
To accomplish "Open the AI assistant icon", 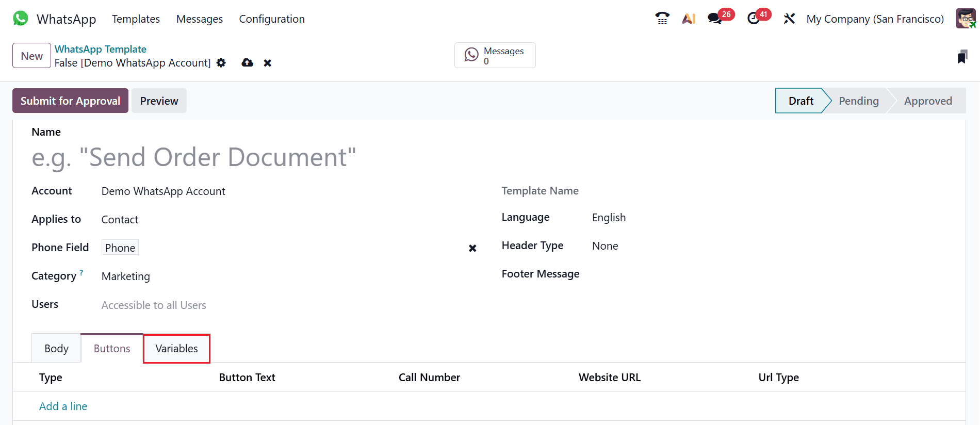I will (x=689, y=19).
